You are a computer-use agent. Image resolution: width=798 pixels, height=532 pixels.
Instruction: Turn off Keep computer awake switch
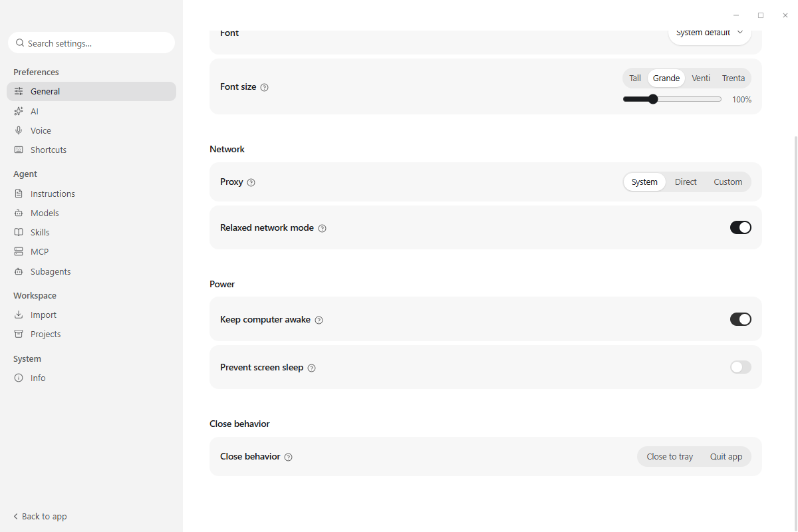point(741,319)
